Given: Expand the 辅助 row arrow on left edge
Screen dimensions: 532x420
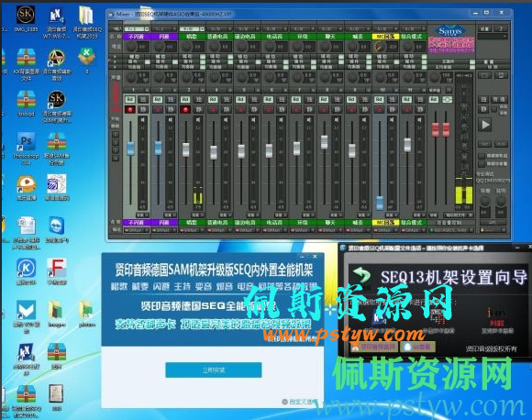Looking at the screenshot, I should point(116,57).
